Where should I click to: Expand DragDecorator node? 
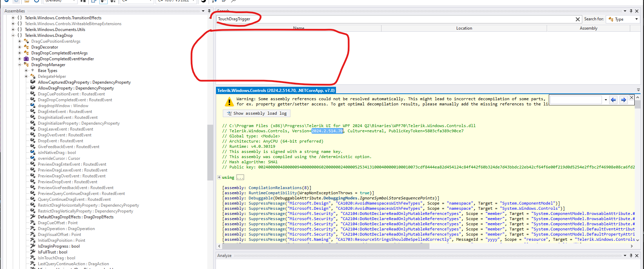pyautogui.click(x=20, y=47)
